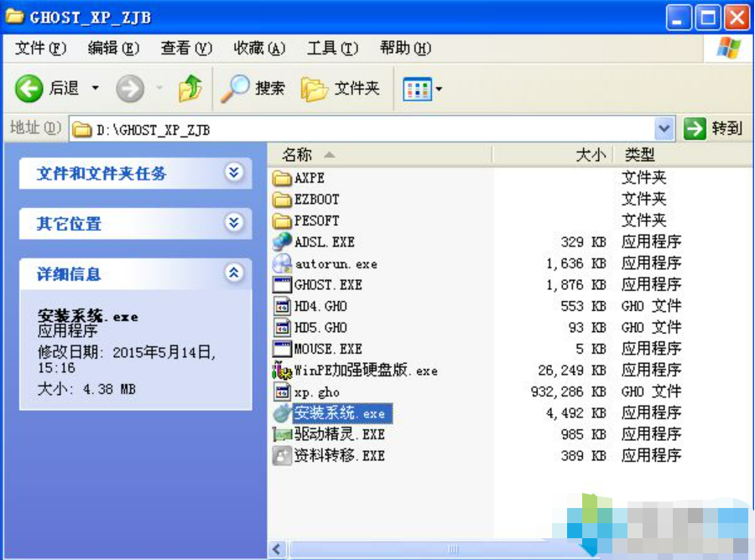
Task: Click the Up folder icon
Action: click(x=190, y=88)
